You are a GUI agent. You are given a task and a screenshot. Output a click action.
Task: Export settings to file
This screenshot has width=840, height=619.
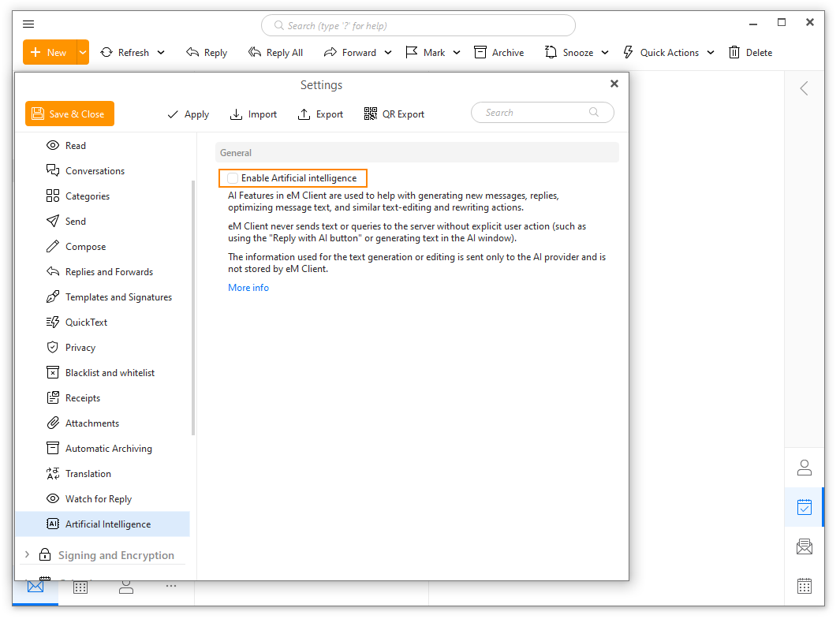point(320,114)
